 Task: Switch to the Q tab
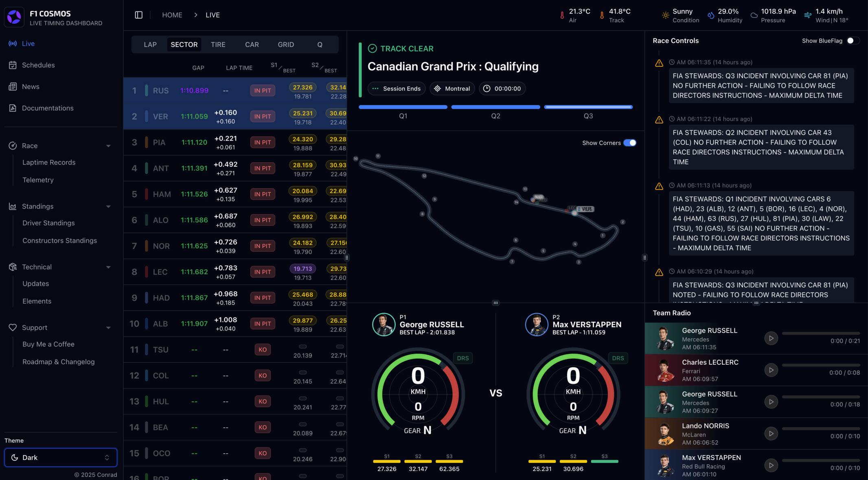pyautogui.click(x=320, y=44)
